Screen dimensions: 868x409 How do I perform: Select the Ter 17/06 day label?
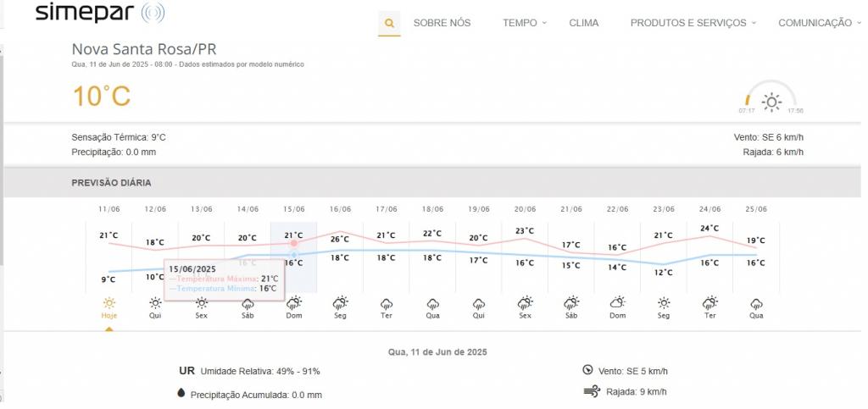pos(387,316)
